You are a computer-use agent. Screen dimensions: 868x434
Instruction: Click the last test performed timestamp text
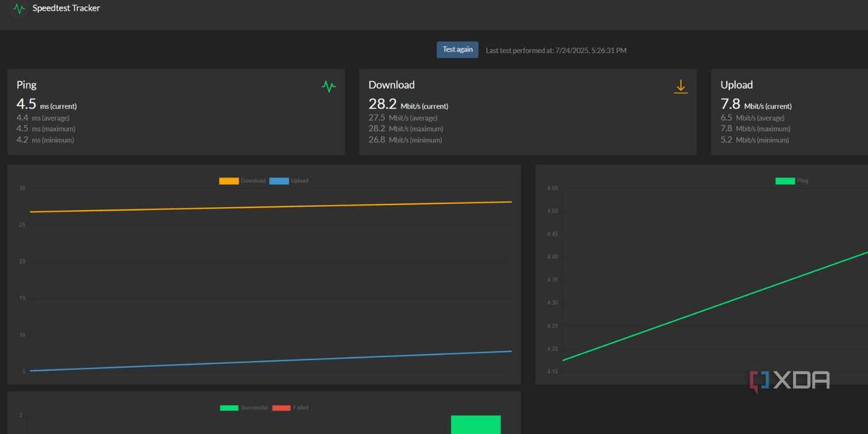click(556, 51)
